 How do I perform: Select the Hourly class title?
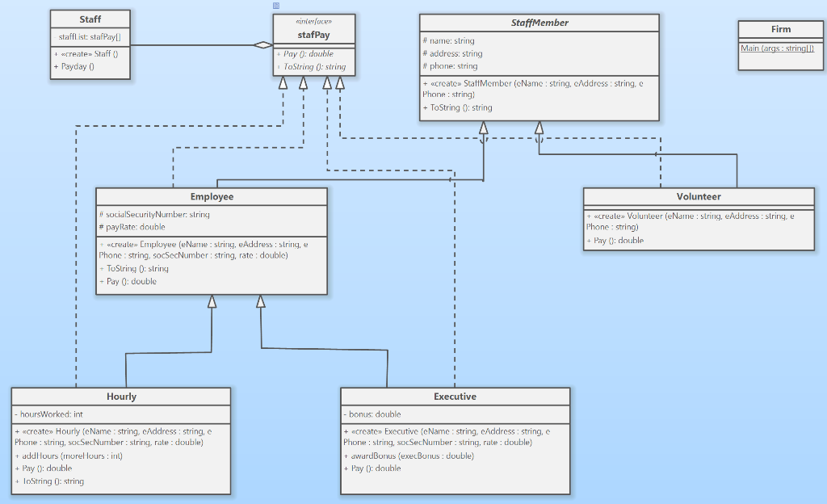[120, 396]
